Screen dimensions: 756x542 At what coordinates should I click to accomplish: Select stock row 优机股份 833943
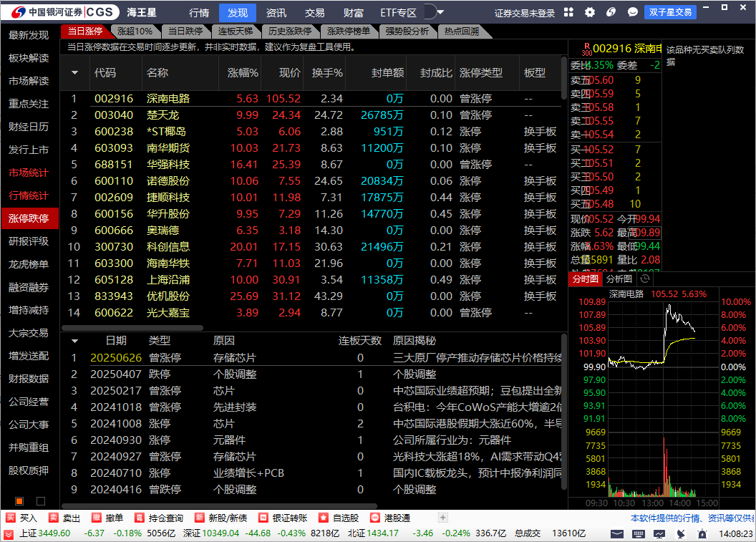(310, 296)
